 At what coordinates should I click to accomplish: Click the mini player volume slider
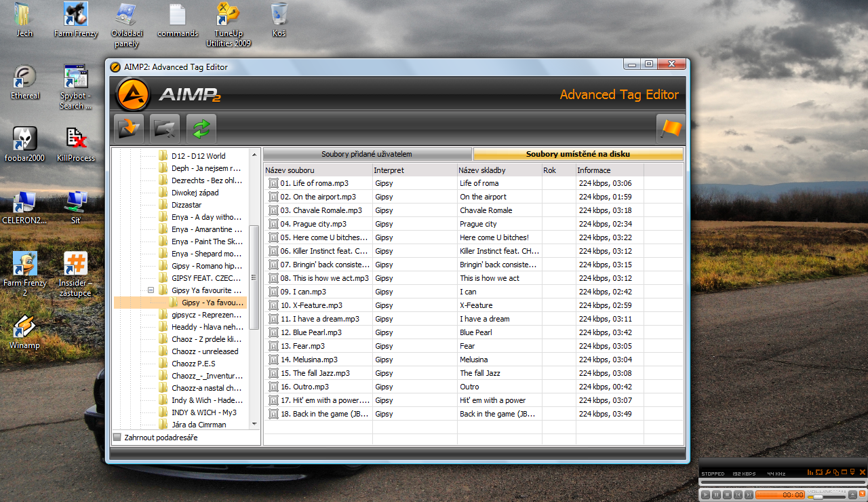827,497
